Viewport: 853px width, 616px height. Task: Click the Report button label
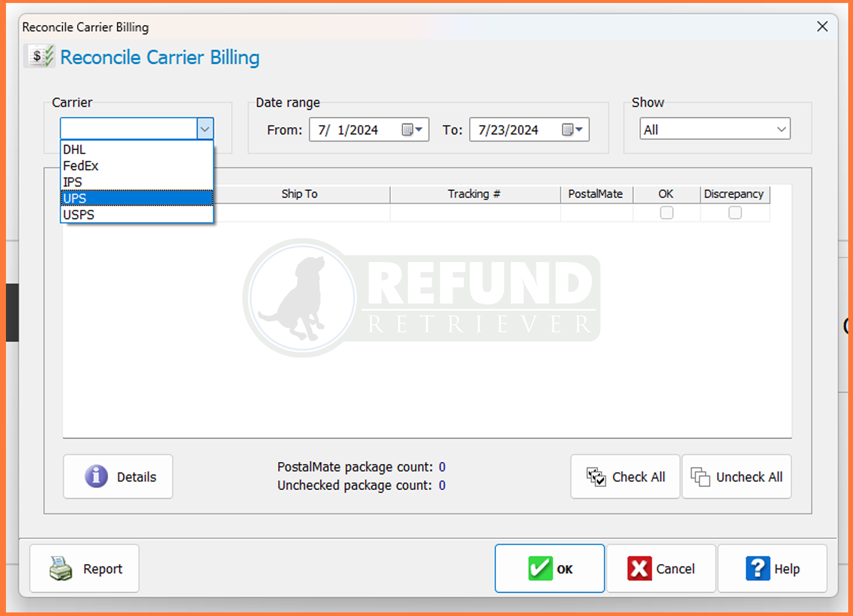[103, 569]
